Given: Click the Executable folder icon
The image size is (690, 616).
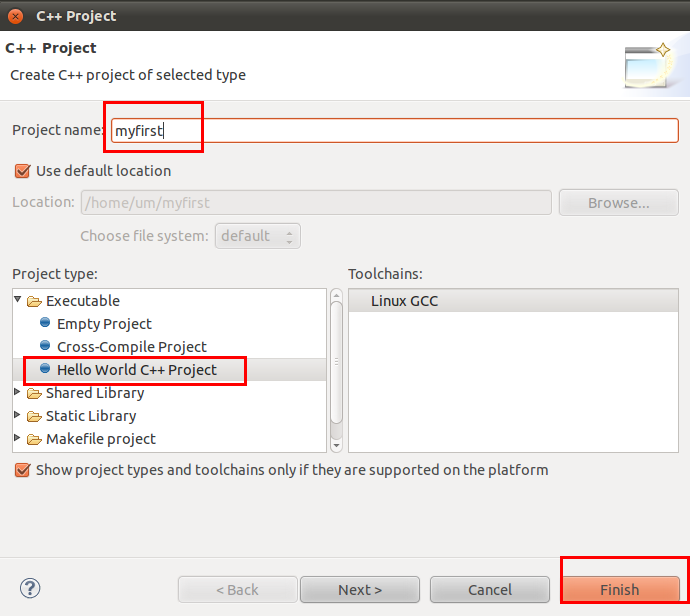Looking at the screenshot, I should [x=34, y=301].
